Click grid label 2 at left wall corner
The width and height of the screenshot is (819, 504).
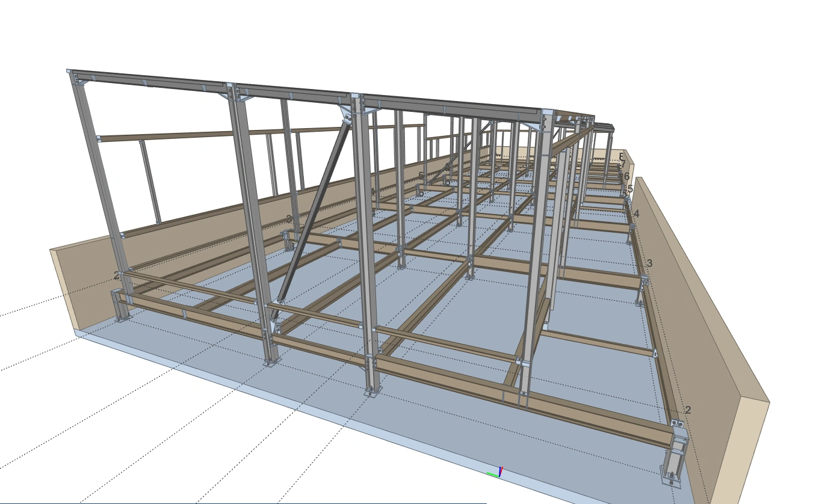tap(116, 275)
